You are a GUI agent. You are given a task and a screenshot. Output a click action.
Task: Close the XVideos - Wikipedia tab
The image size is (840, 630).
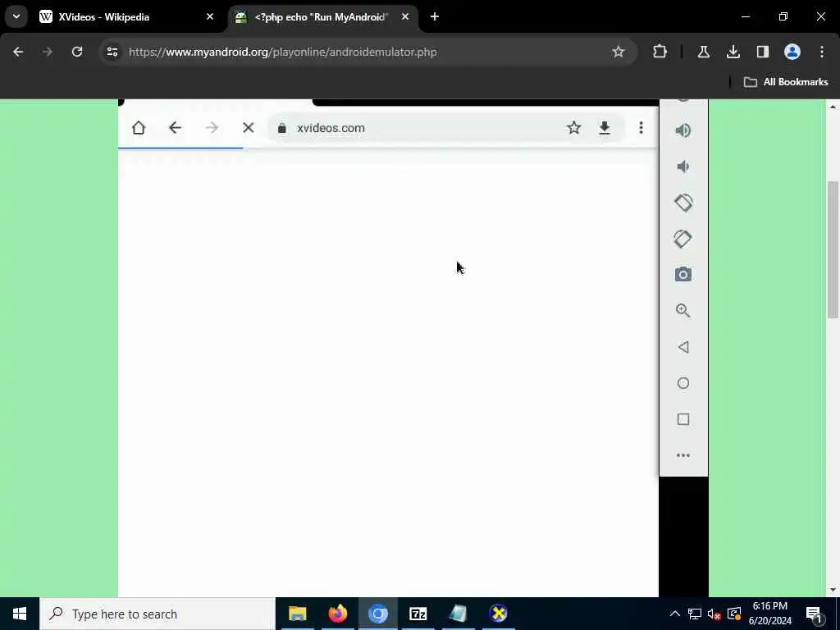210,17
